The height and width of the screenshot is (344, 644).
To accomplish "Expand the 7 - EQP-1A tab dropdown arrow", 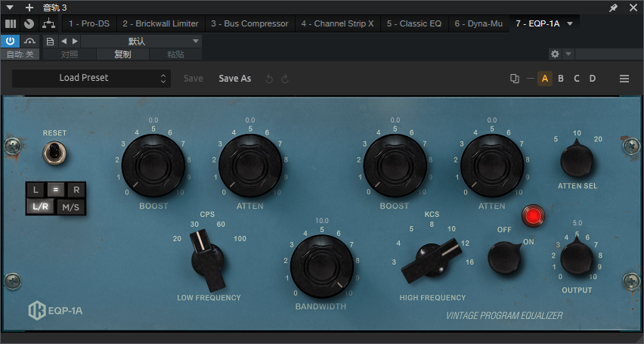I will point(570,24).
